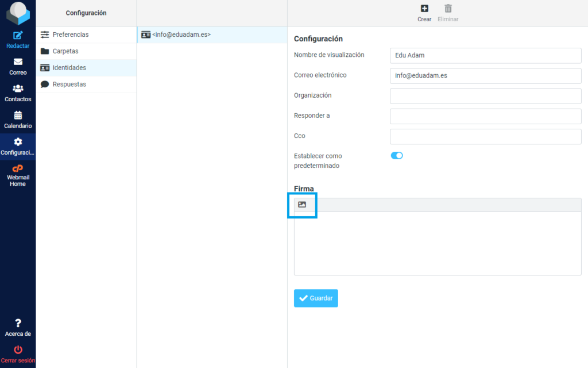Click the Crear plus icon
The image size is (588, 368).
point(424,9)
